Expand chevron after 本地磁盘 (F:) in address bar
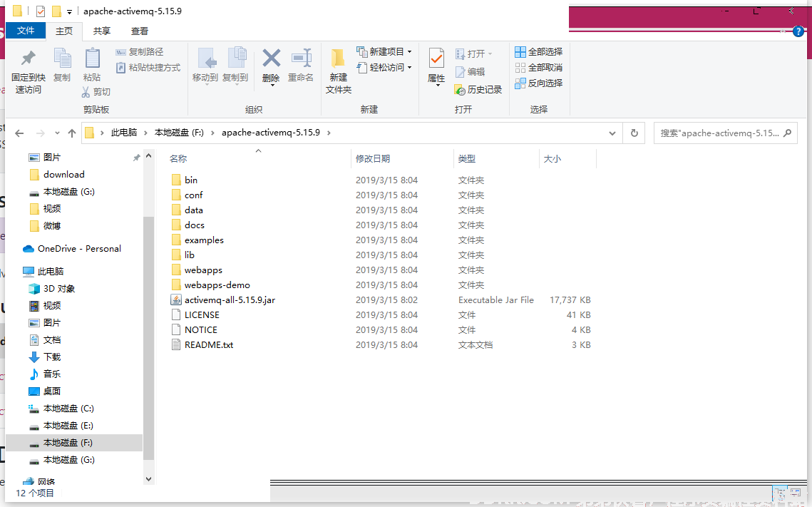This screenshot has width=812, height=507. coord(212,133)
